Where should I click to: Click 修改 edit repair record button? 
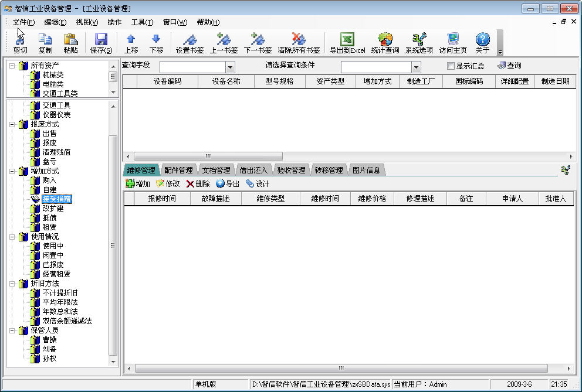point(168,183)
